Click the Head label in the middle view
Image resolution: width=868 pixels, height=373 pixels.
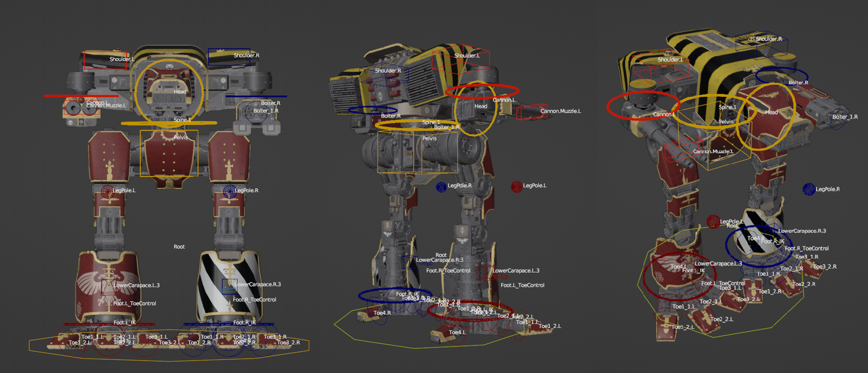coord(481,106)
